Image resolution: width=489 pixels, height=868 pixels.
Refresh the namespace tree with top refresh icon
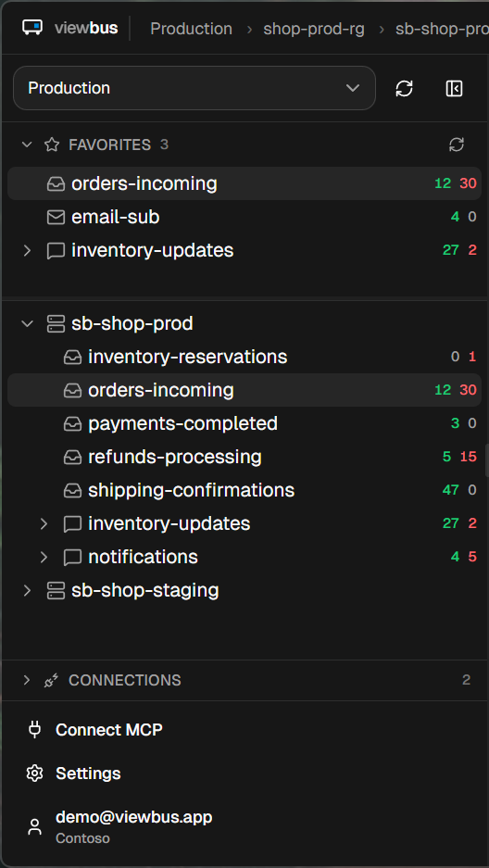coord(405,89)
